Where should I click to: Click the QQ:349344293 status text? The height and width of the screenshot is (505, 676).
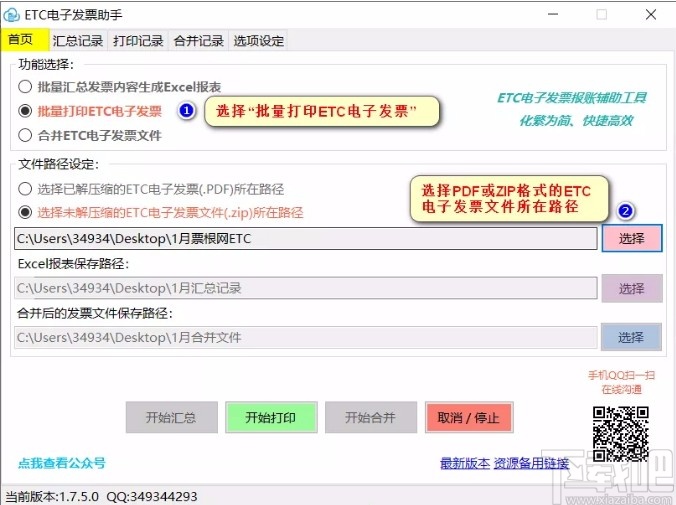click(152, 496)
